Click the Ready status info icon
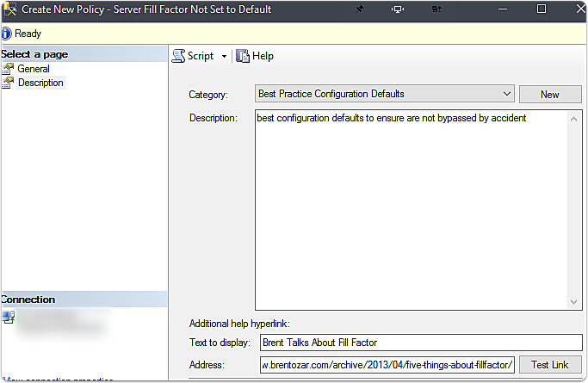The width and height of the screenshot is (588, 383). click(x=6, y=34)
